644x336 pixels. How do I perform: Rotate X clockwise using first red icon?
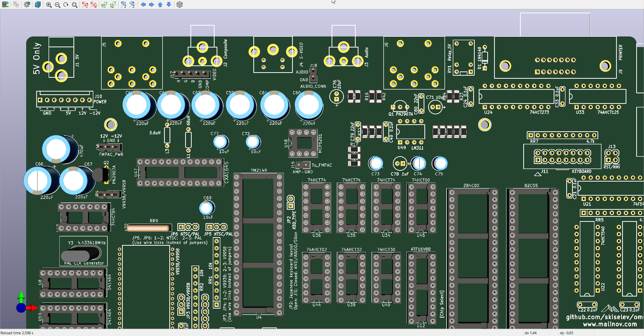[x=85, y=5]
